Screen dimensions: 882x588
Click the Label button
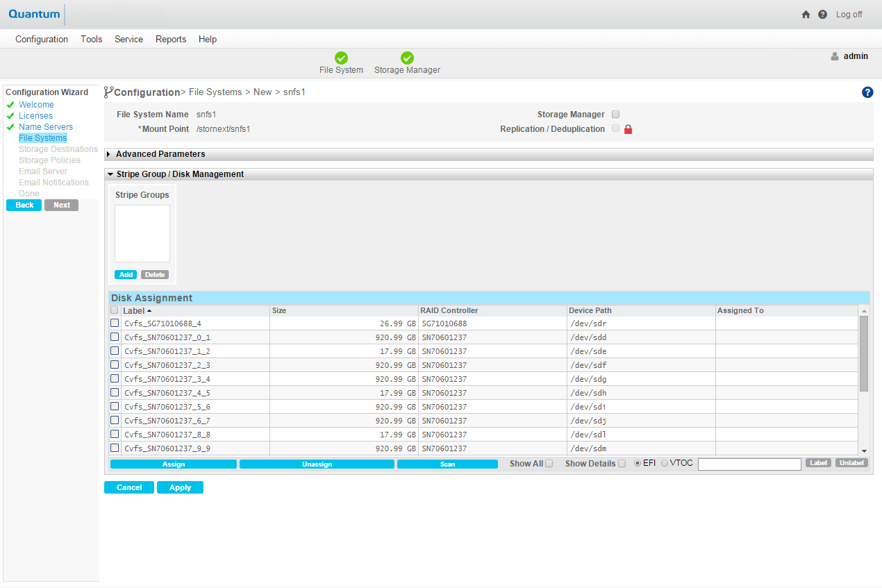pyautogui.click(x=819, y=462)
